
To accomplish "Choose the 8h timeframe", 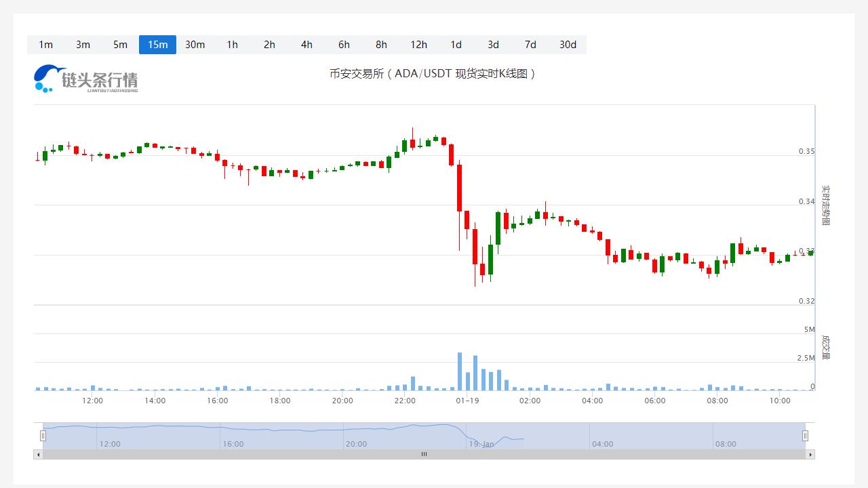I will tap(381, 45).
